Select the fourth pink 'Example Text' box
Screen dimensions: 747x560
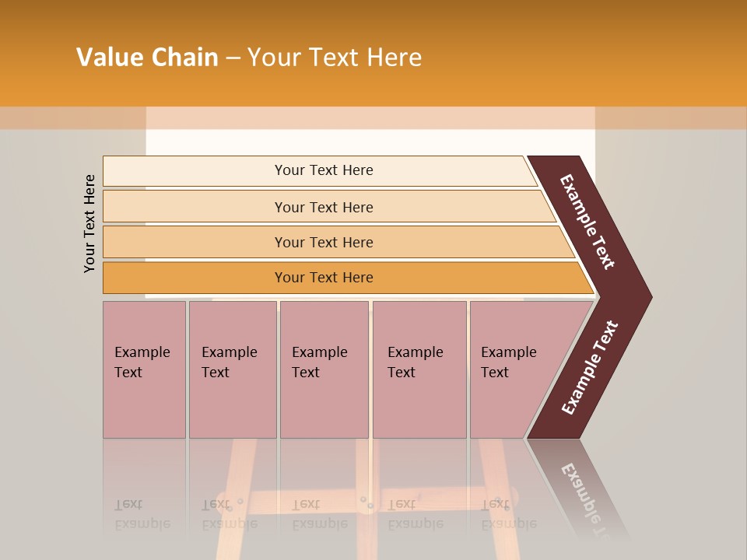tap(419, 369)
